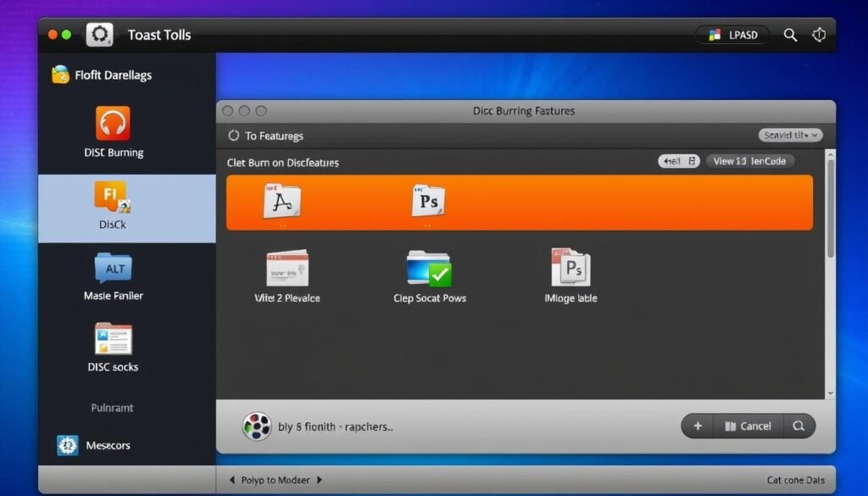Image resolution: width=868 pixels, height=496 pixels.
Task: Click the plus add button near Cancel
Action: 698,426
